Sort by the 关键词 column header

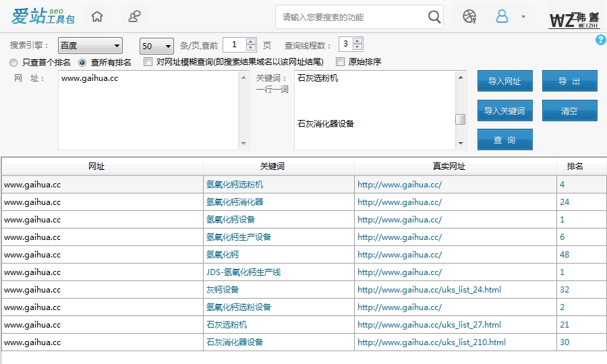point(279,166)
